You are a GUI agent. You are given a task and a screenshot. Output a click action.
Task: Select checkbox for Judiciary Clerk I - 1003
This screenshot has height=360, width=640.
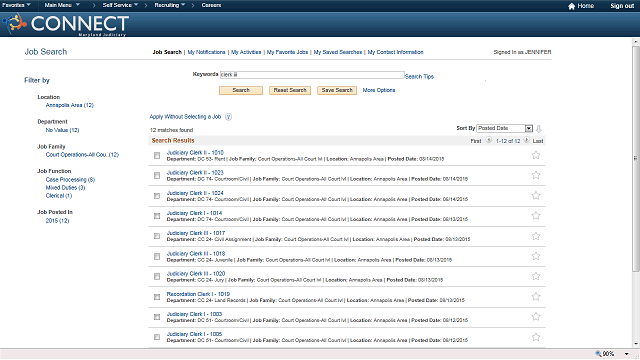[x=157, y=317]
